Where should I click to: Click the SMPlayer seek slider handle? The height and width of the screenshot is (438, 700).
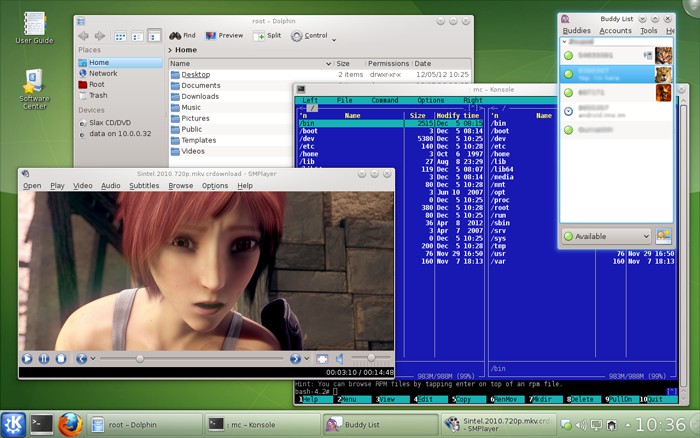140,359
